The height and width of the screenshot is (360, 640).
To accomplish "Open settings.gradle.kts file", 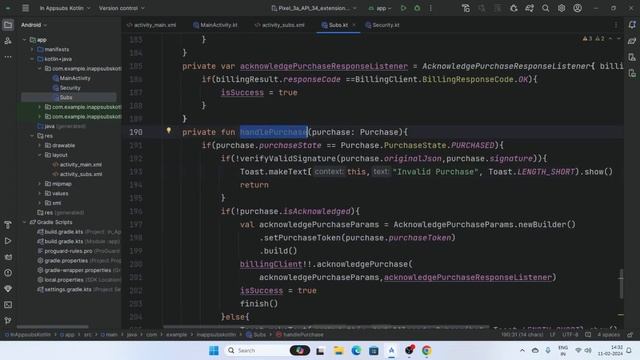I will pyautogui.click(x=64, y=289).
